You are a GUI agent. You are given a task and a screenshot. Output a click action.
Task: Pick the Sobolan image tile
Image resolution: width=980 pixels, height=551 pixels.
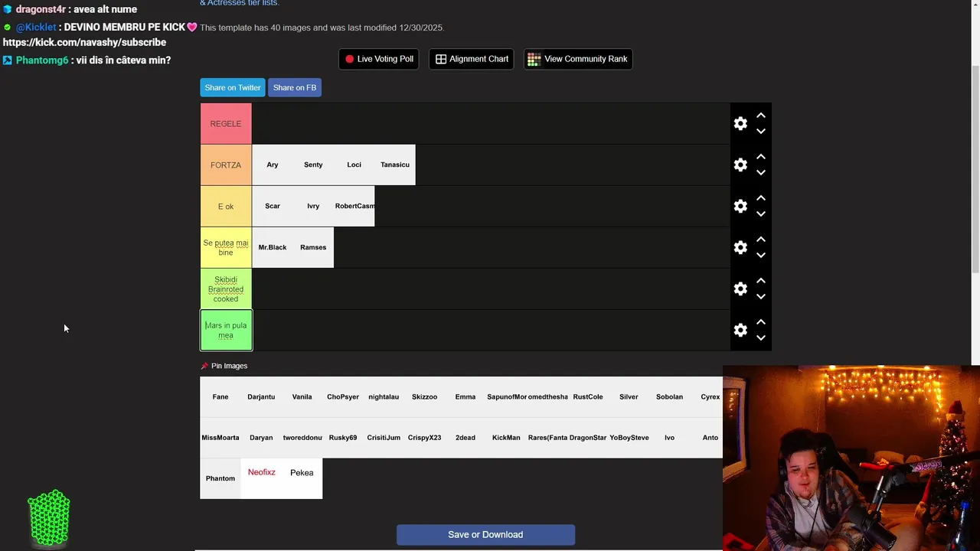tap(669, 396)
